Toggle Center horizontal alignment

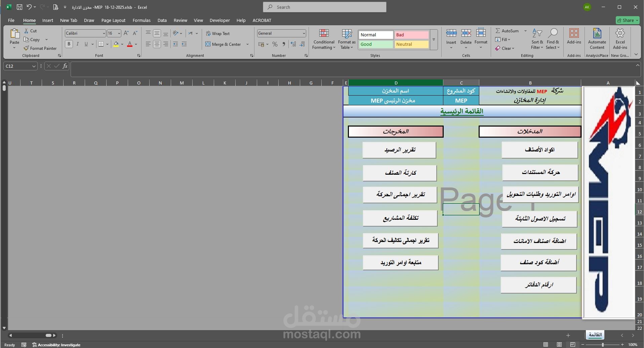(157, 44)
